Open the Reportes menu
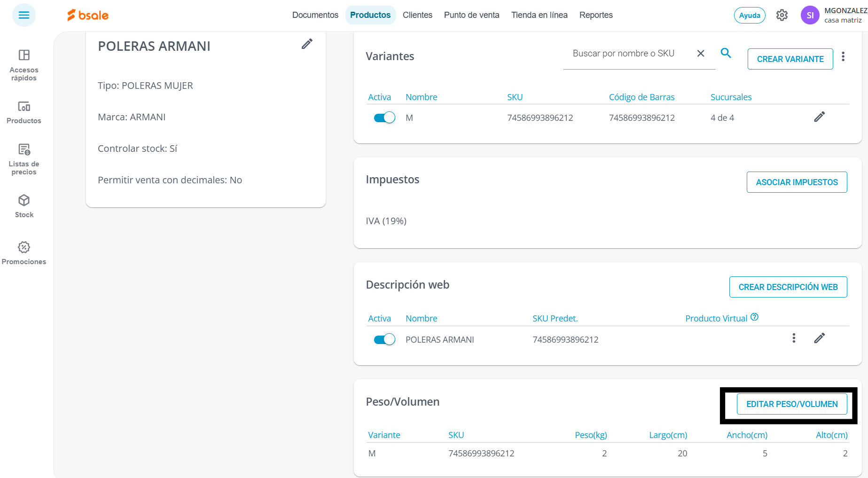Viewport: 868px width, 478px height. tap(596, 15)
